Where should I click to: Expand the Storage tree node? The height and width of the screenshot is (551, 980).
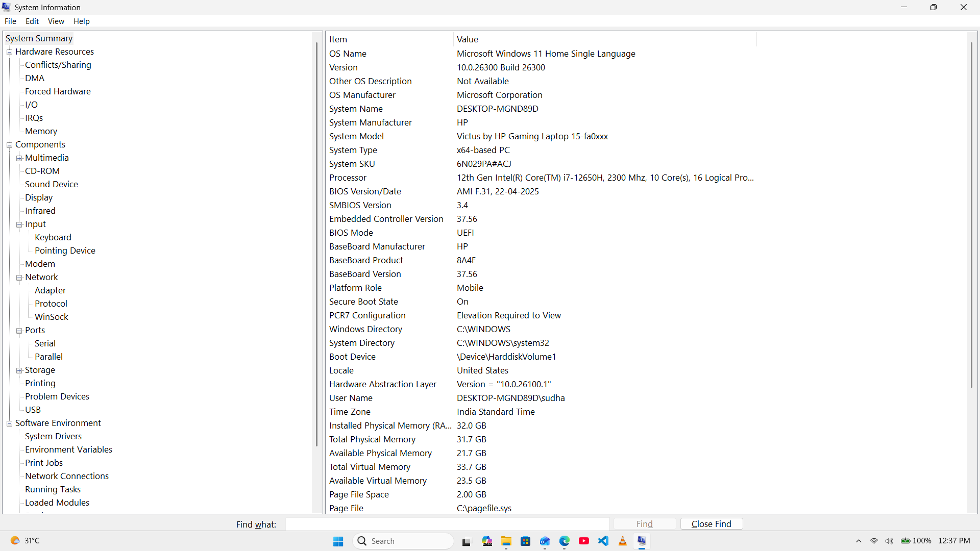[19, 370]
